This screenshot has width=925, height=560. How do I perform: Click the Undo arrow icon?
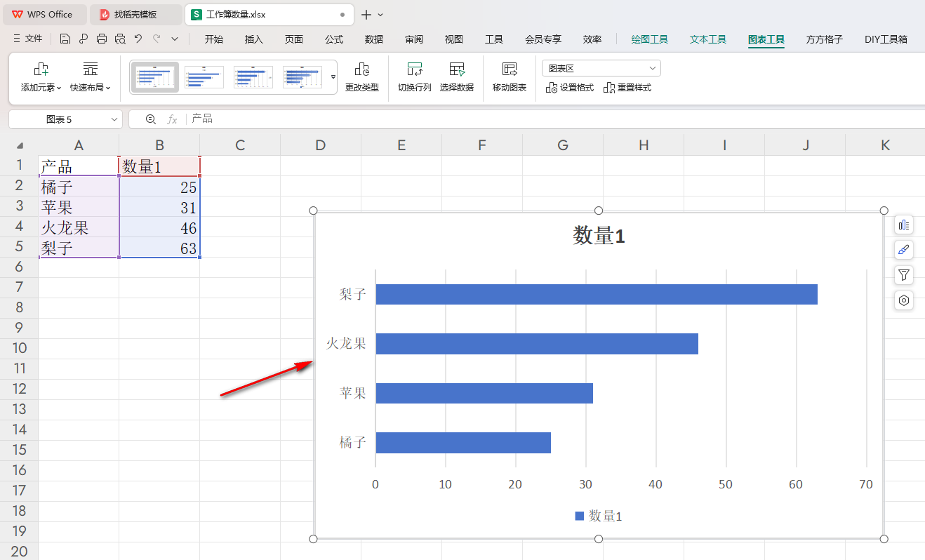pyautogui.click(x=138, y=39)
